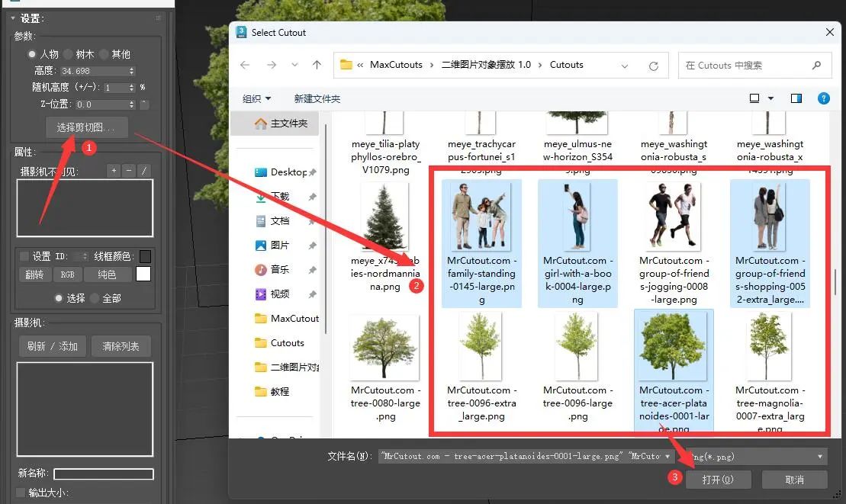Select tree-acer-platanoides-0001 thumbnail
Image resolution: width=846 pixels, height=504 pixels.
tap(673, 347)
